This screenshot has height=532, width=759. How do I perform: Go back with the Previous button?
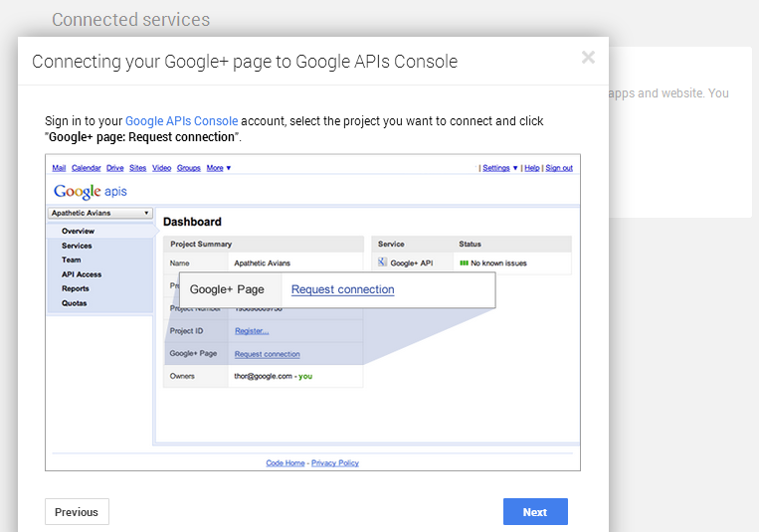[x=77, y=512]
